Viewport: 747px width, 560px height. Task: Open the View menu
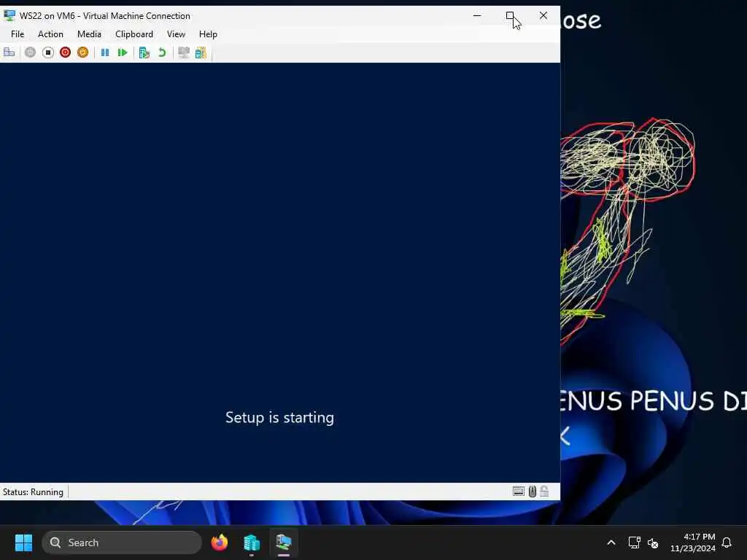(x=176, y=34)
